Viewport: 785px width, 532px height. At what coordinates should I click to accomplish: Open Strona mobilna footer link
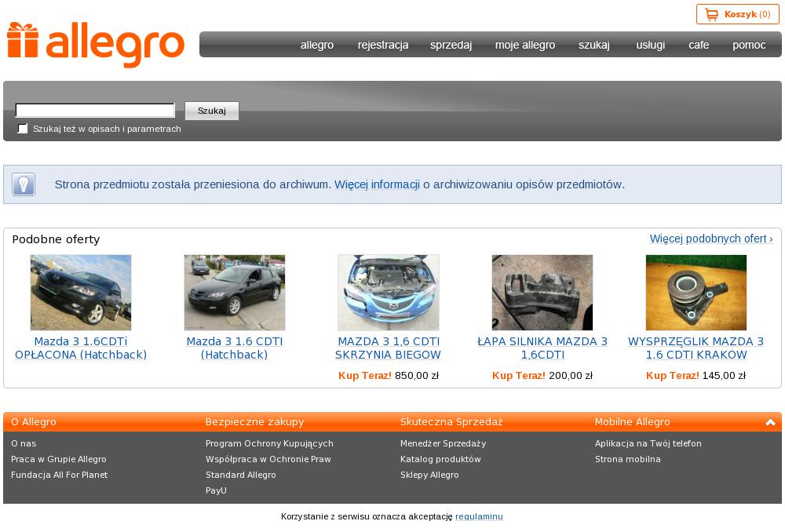tap(628, 459)
